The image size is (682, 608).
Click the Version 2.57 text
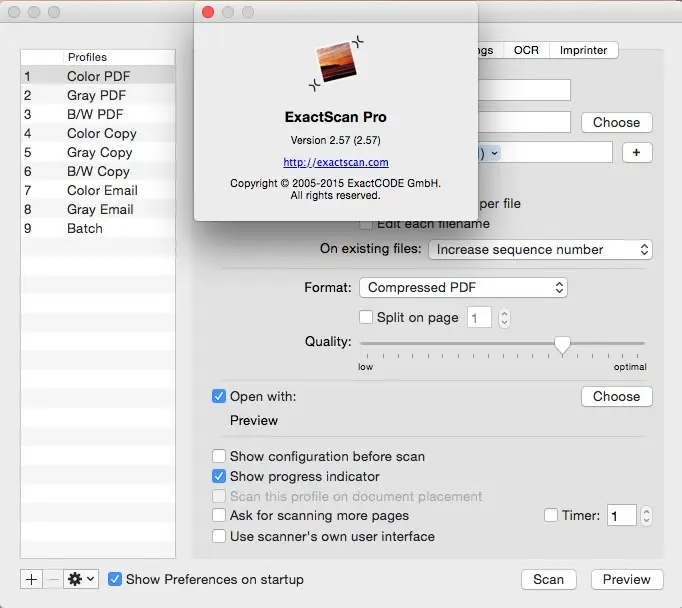point(336,140)
